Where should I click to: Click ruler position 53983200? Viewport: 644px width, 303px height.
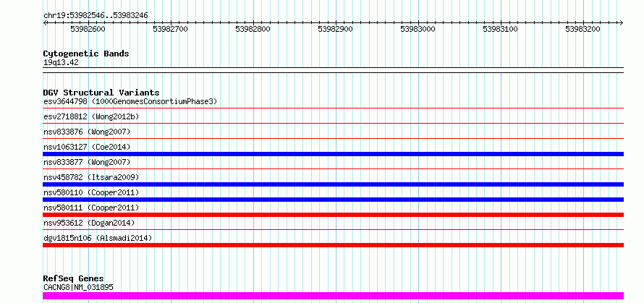582,29
